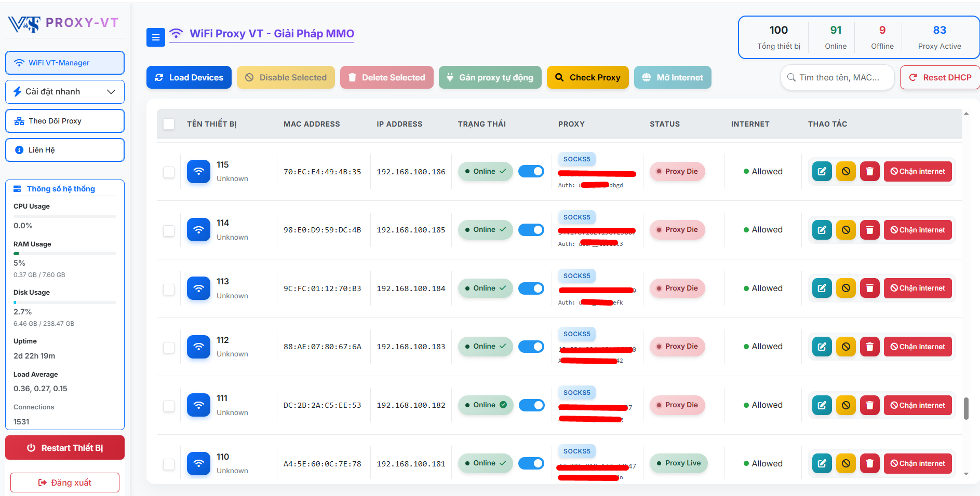Toggle the internet switch for device 111
The image size is (980, 496).
point(531,405)
